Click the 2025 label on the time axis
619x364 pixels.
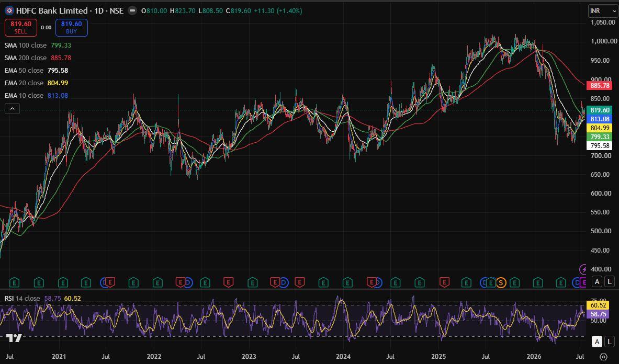click(438, 357)
